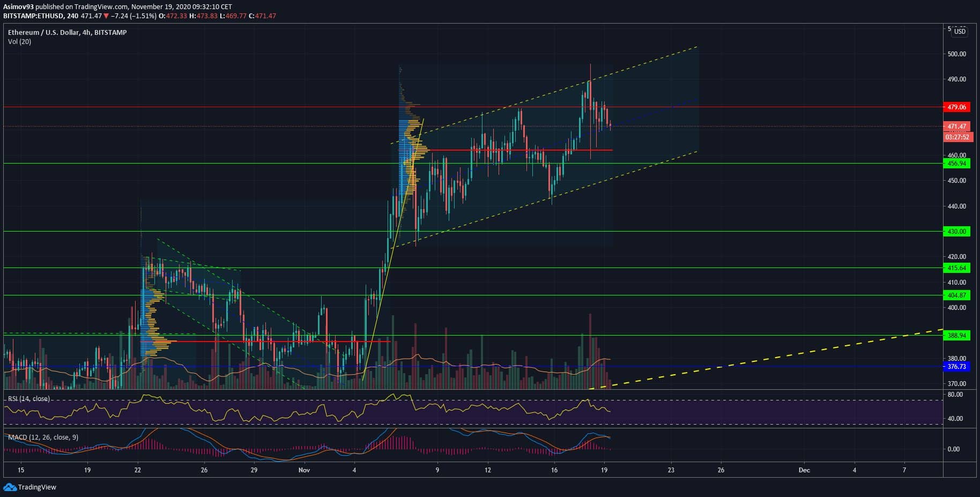This screenshot has width=980, height=497.
Task: Click the TradingView text at bottom left
Action: click(37, 487)
